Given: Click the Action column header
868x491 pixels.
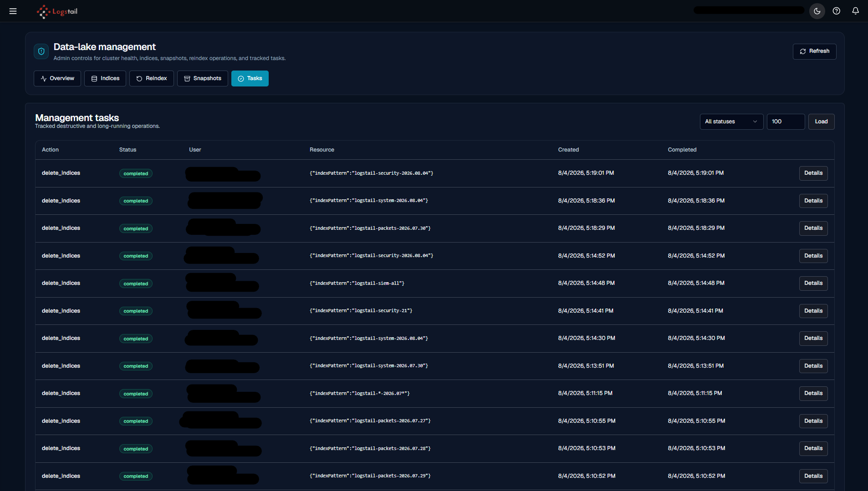Looking at the screenshot, I should pos(50,150).
